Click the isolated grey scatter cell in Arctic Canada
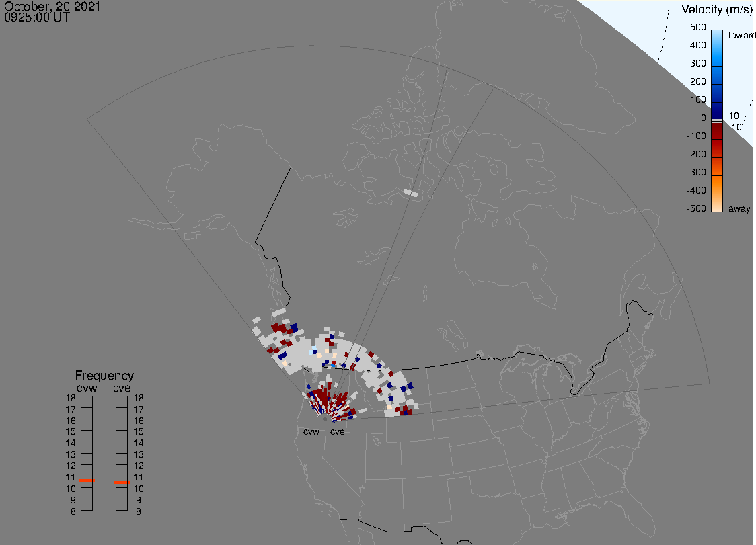This screenshot has width=756, height=545. pos(410,193)
